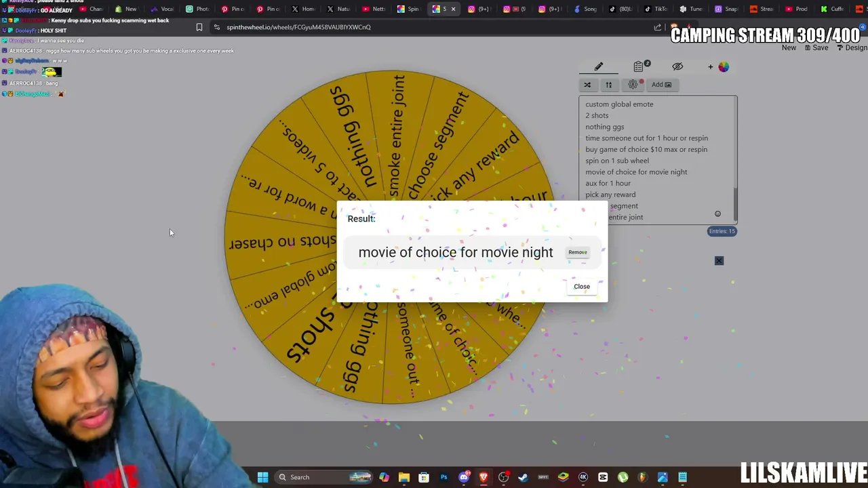Click the Add image button
Image resolution: width=868 pixels, height=488 pixels.
click(x=662, y=85)
